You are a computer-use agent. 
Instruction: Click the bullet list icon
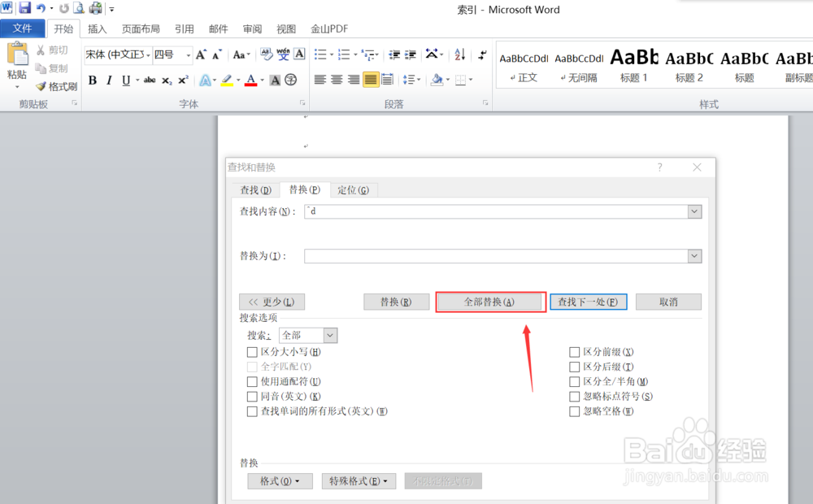(x=320, y=54)
